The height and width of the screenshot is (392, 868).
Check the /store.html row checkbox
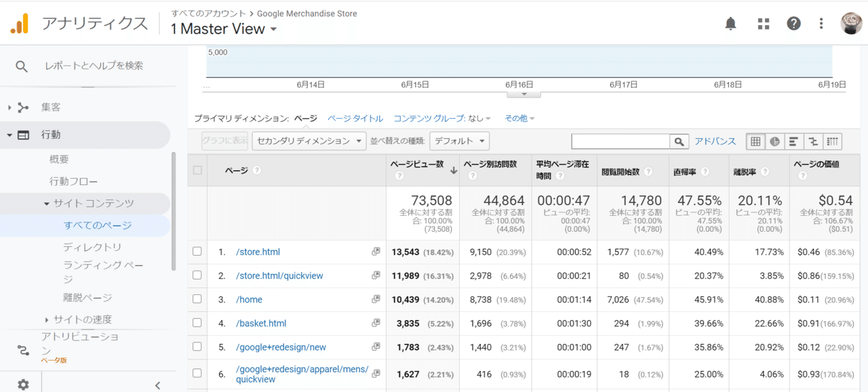(197, 252)
